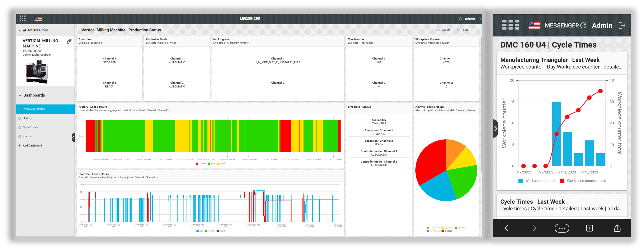Collapse the sidebar with the edge handle
This screenshot has width=644, height=251.
[x=73, y=137]
